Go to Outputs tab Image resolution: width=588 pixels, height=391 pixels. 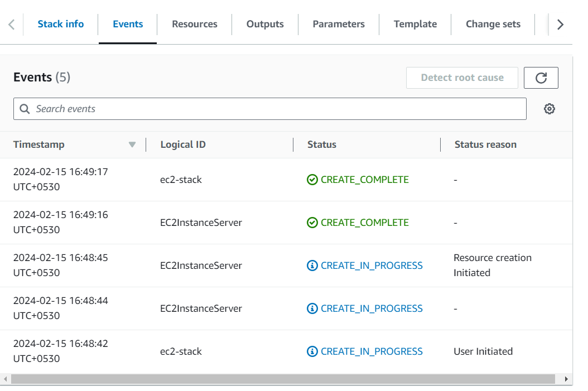[x=265, y=24]
